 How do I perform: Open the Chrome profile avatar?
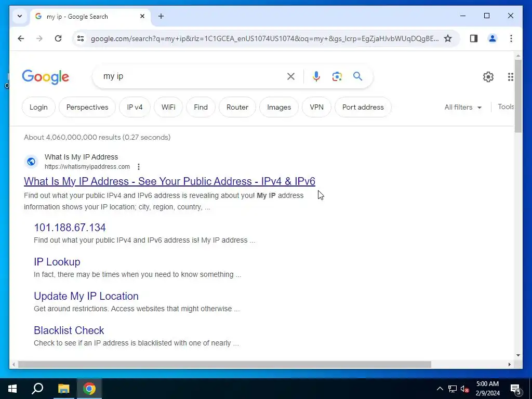[x=493, y=38]
